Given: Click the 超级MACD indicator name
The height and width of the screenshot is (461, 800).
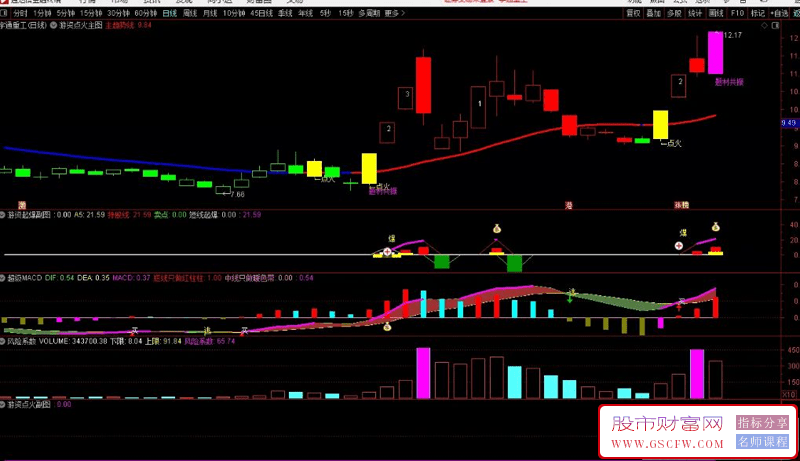Looking at the screenshot, I should click(x=24, y=278).
